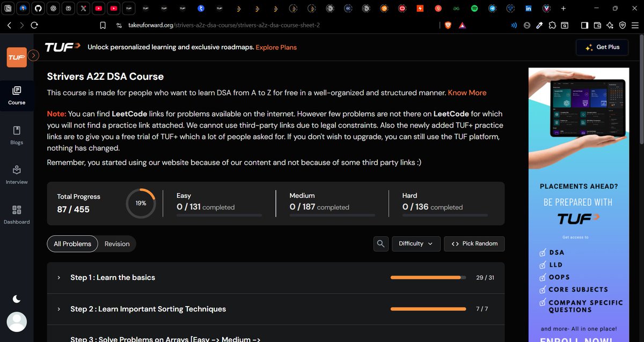Switch to the GitHub pinned tab
Viewport: 644px width, 342px height.
coord(38,9)
